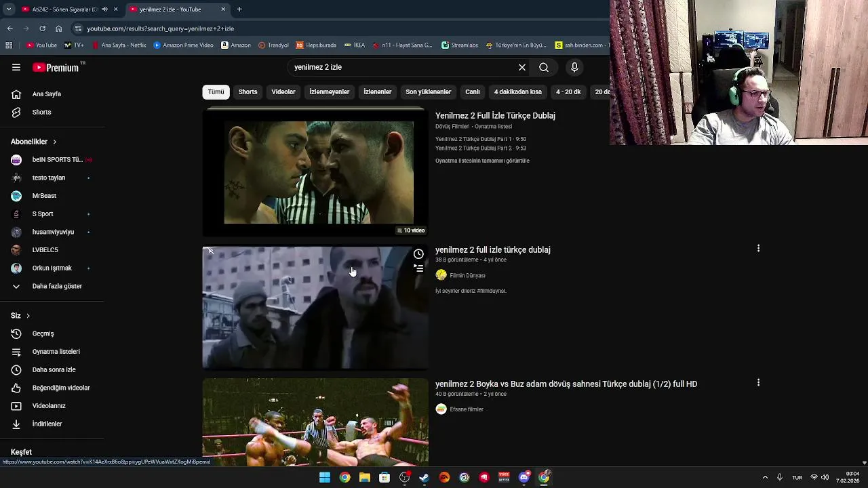Open Efsane filmler channel avatar

441,409
